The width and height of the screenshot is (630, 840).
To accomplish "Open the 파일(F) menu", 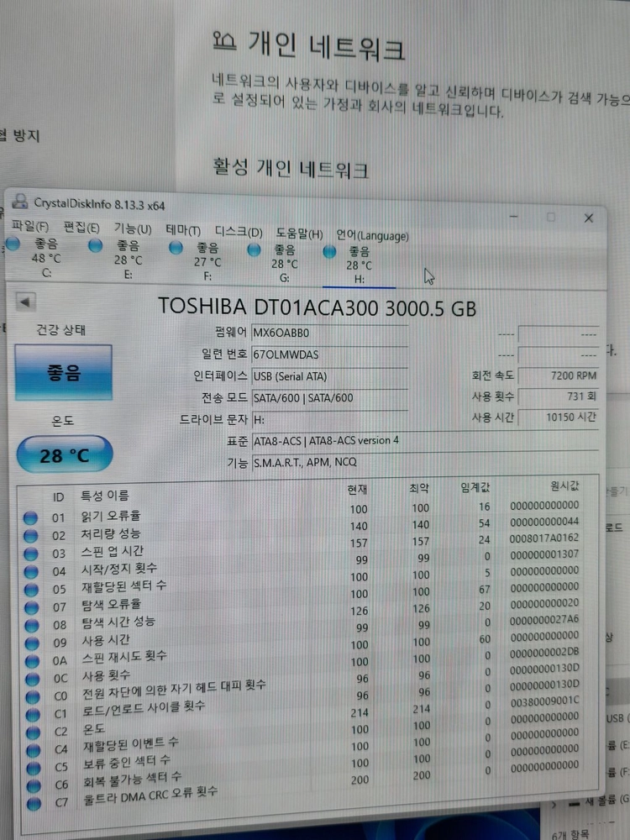I will (30, 227).
